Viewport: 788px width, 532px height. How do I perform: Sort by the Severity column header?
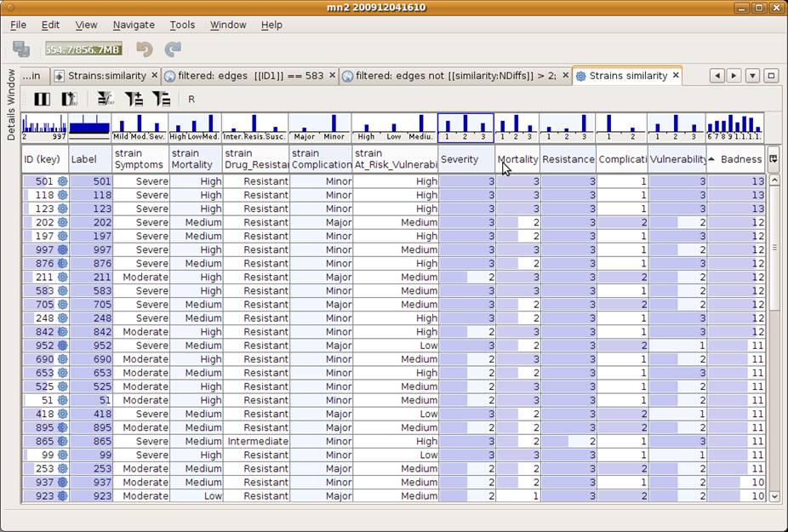pyautogui.click(x=466, y=159)
